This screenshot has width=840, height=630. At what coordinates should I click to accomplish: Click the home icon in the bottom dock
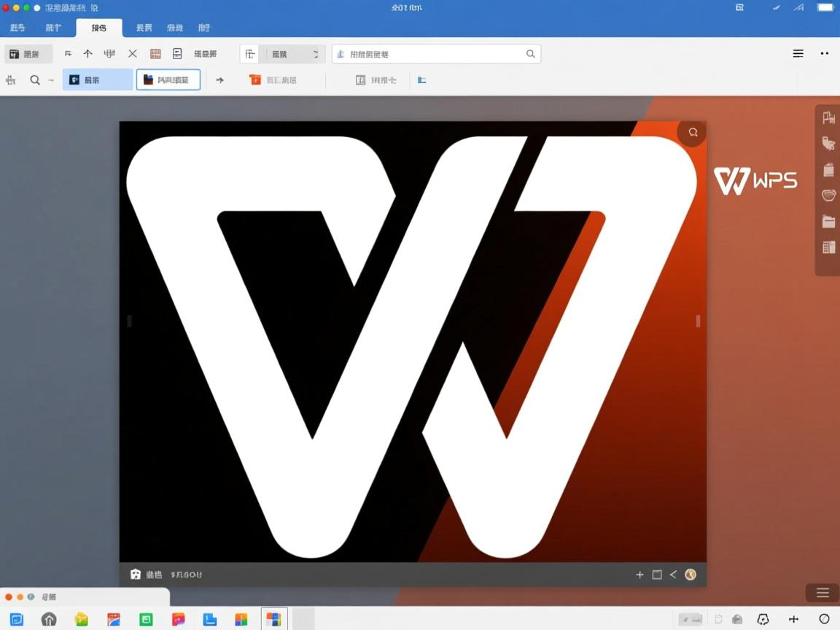click(x=49, y=619)
